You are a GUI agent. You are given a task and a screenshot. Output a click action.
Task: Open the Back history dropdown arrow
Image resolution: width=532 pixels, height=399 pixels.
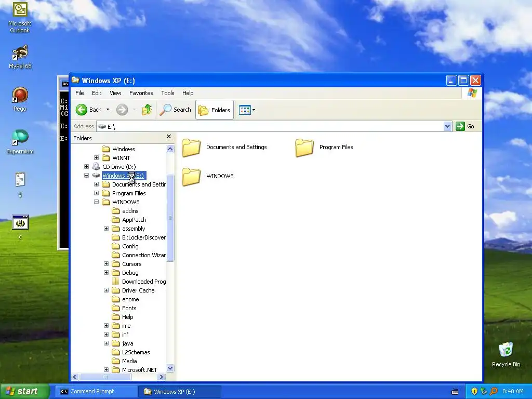point(108,110)
